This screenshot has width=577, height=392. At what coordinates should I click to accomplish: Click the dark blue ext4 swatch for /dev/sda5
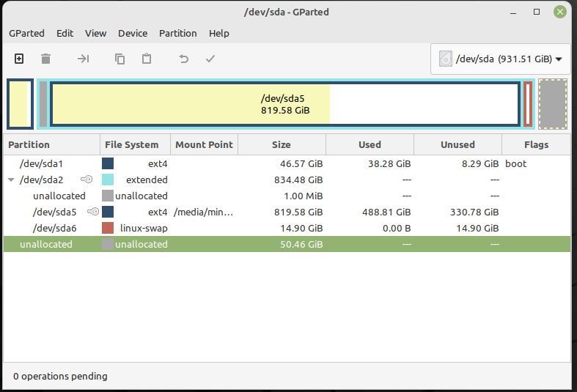[x=108, y=212]
